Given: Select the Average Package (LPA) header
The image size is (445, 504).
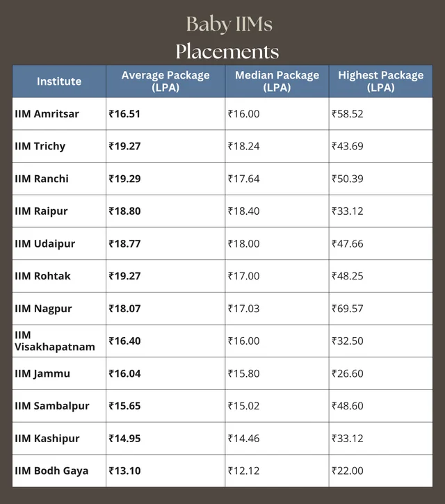Looking at the screenshot, I should [165, 81].
